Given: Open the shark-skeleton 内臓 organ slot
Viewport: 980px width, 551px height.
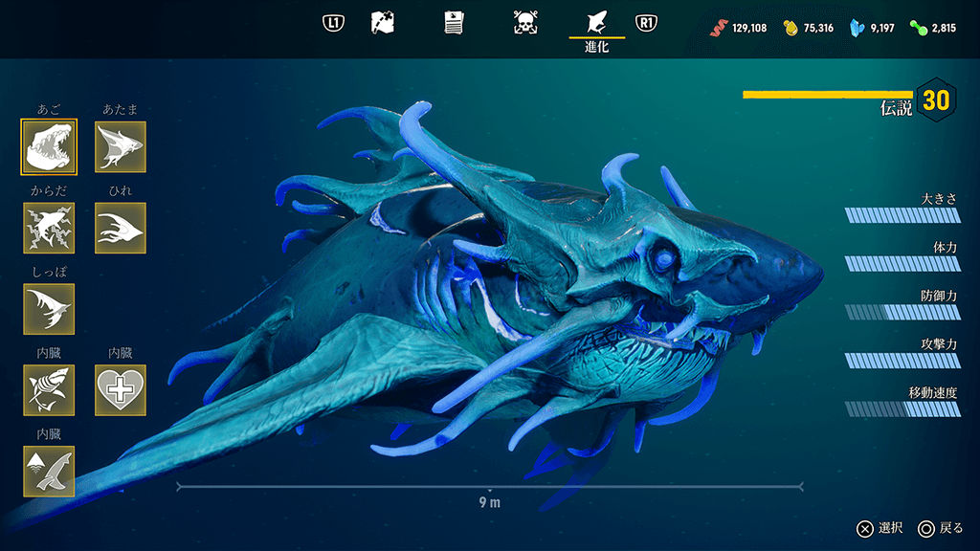Looking at the screenshot, I should tap(49, 390).
